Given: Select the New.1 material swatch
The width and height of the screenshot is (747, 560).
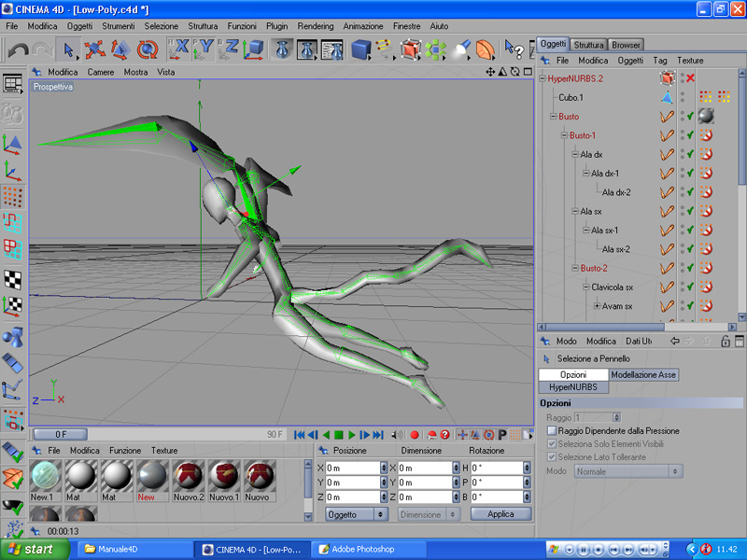Looking at the screenshot, I should (44, 477).
